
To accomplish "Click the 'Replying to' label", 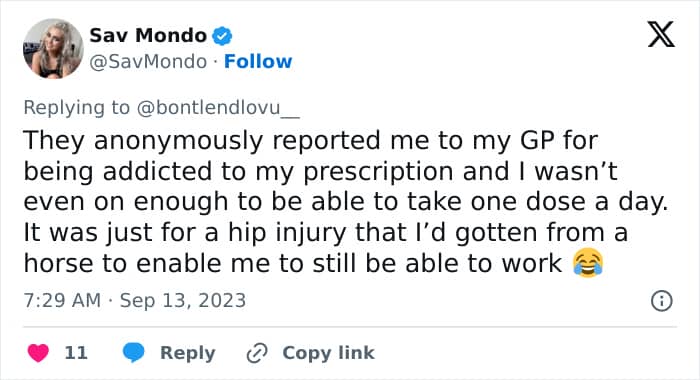I will [x=76, y=108].
